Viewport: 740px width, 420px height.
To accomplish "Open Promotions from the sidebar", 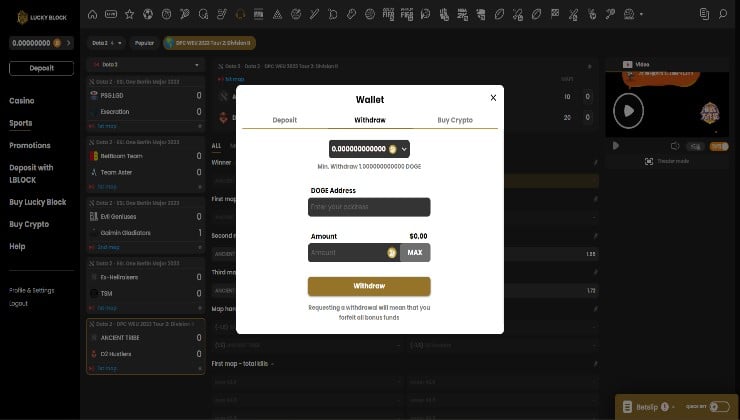I will (30, 145).
